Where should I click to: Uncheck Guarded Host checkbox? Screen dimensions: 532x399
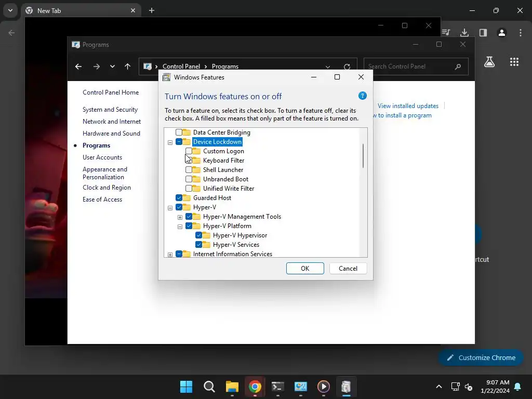click(179, 198)
